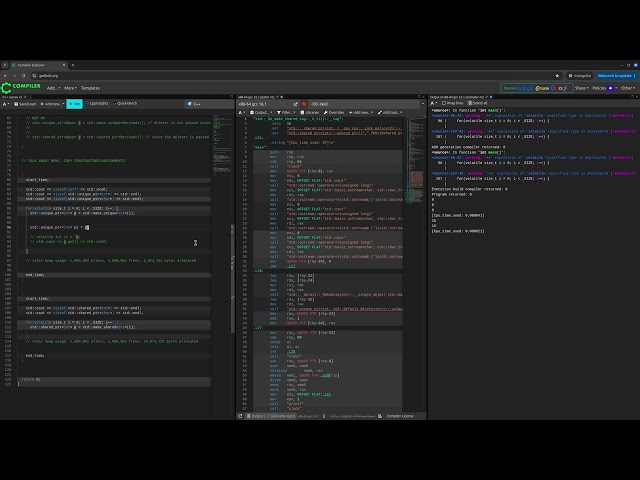Click the 'return 0;' line in editor
The image size is (640, 480).
[x=31, y=379]
